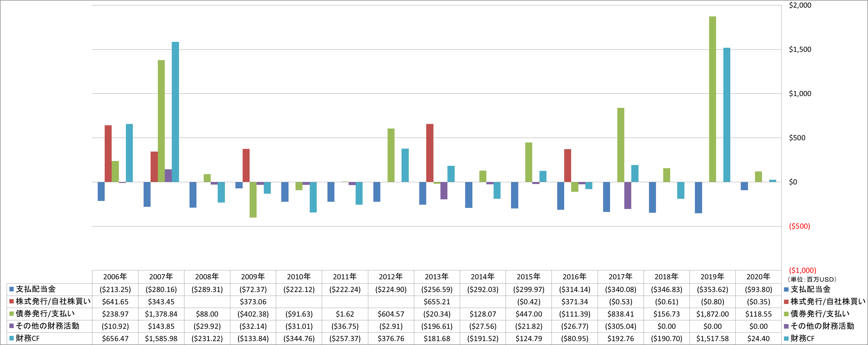The image size is (868, 345).
Task: Click the red bar for 2016
Action: [567, 166]
